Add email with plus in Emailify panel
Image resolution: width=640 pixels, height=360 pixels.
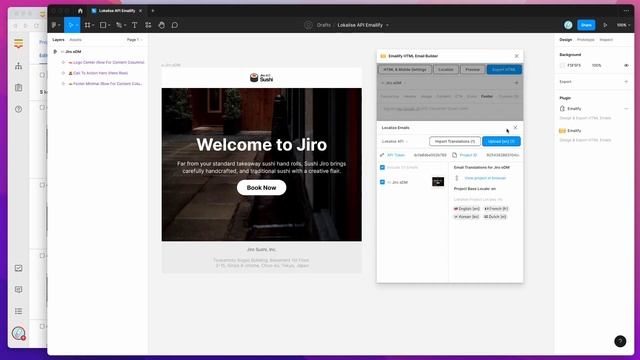(516, 83)
